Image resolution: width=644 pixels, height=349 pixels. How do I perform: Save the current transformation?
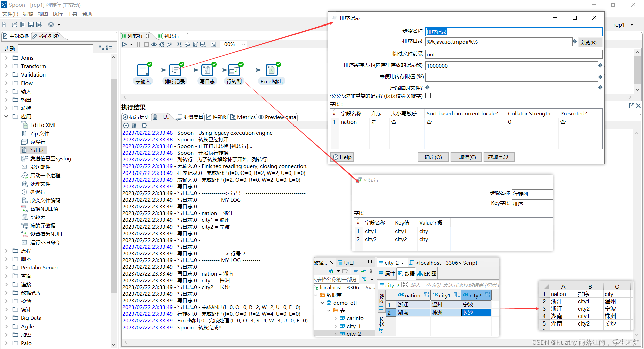point(31,24)
